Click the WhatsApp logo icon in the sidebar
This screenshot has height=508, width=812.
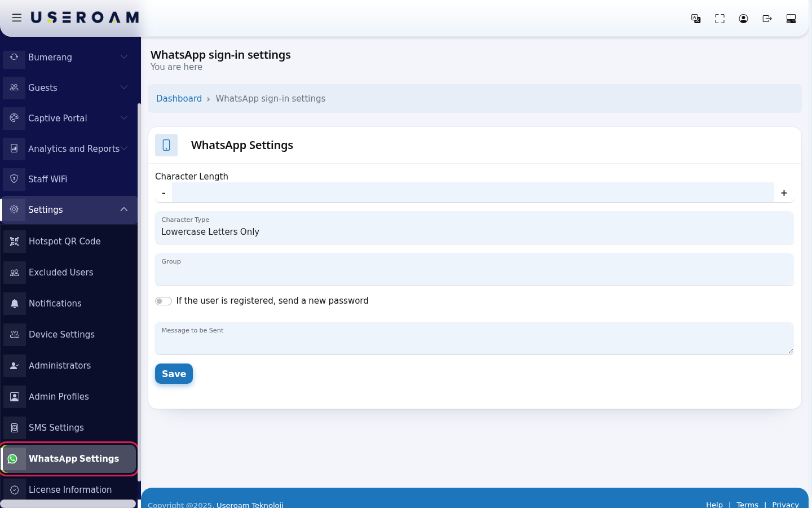click(x=13, y=459)
